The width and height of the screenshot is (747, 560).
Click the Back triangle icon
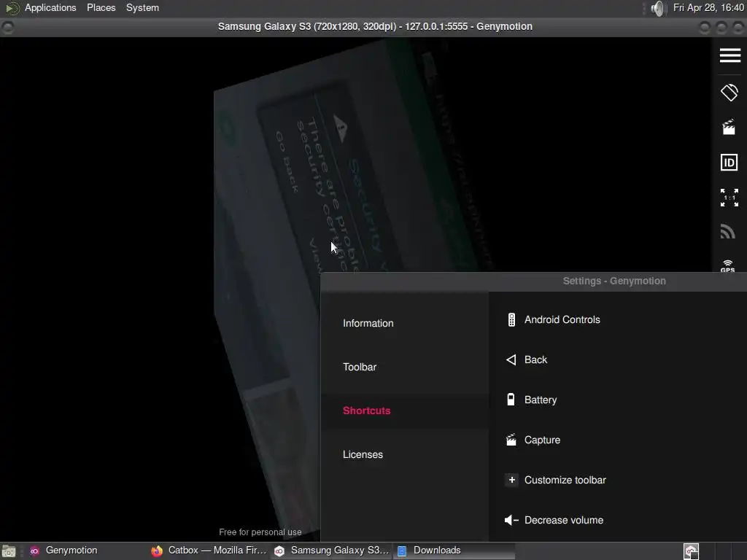pos(511,359)
